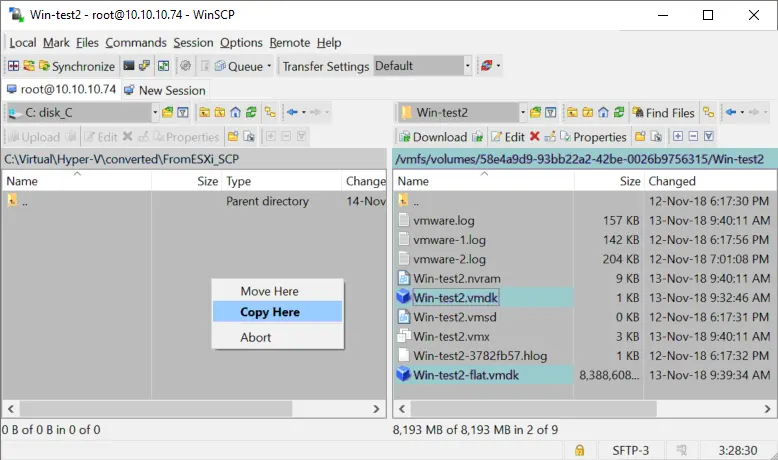
Task: Click remote Properties button
Action: coord(593,137)
